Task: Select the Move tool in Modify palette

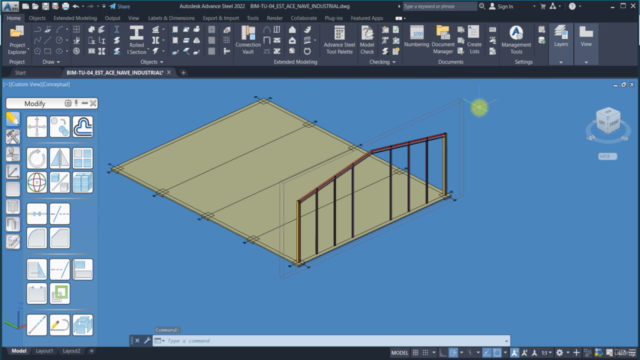Action: [37, 127]
